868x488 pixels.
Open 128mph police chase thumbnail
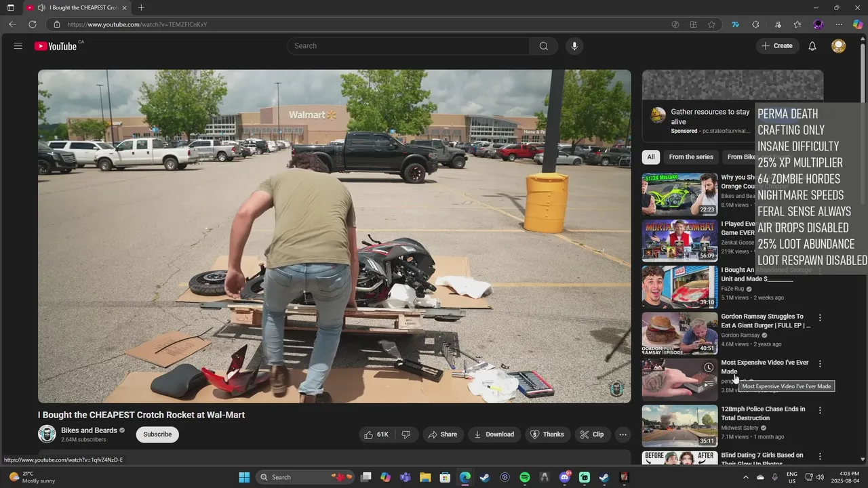(x=679, y=426)
